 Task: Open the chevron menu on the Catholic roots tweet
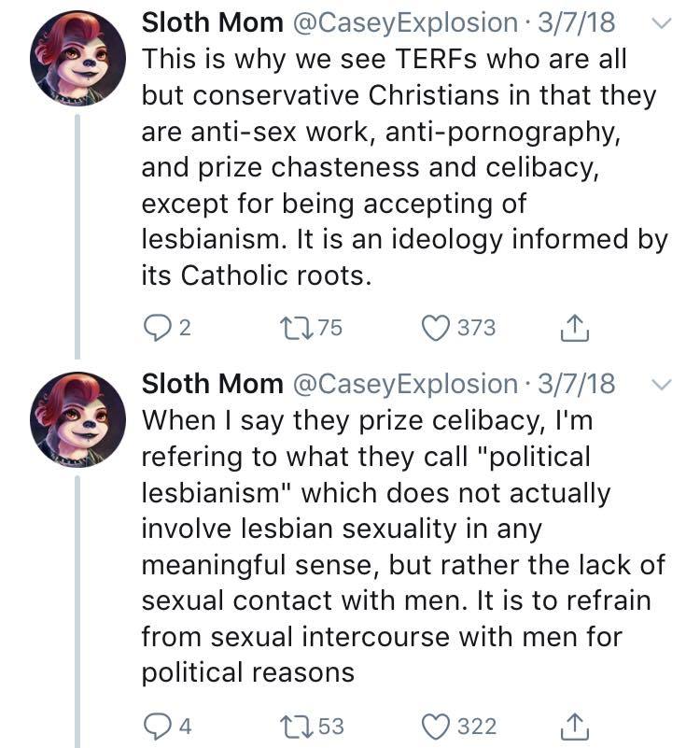point(660,24)
